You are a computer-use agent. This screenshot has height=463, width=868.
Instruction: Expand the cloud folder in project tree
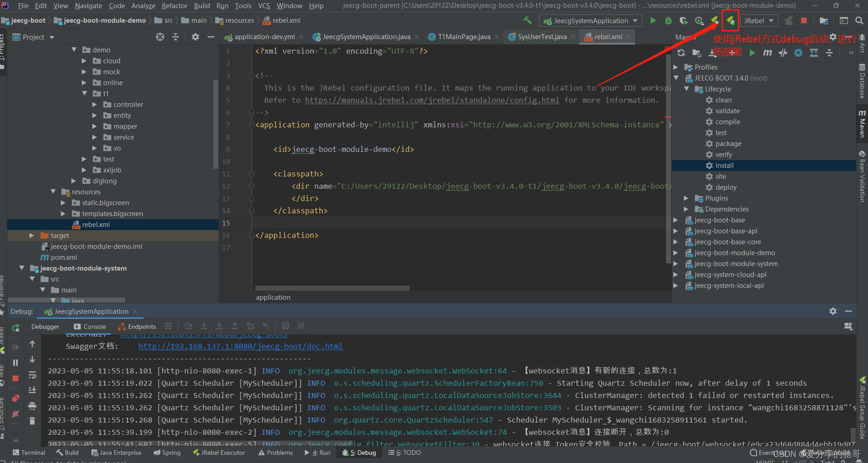coord(84,60)
